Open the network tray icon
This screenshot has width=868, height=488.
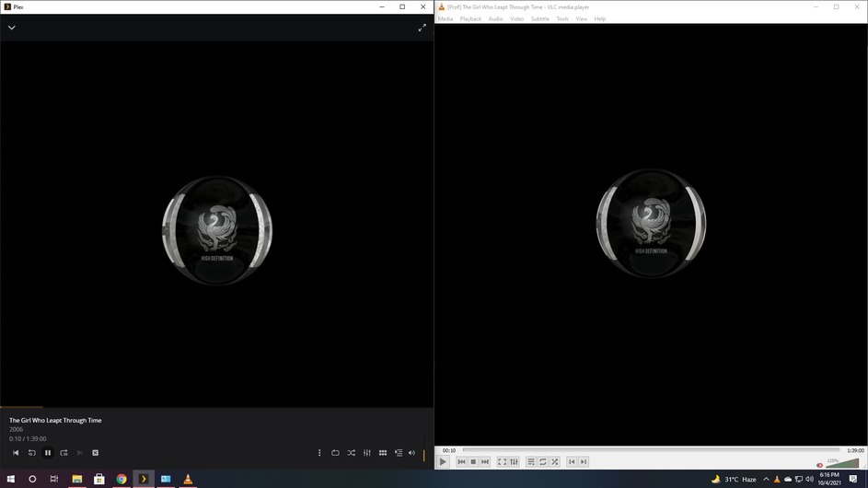coord(799,479)
